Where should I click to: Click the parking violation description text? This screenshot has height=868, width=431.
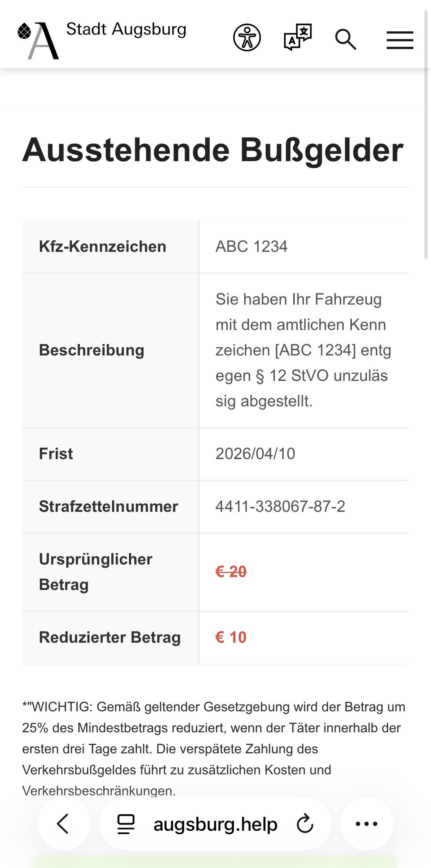tap(303, 350)
